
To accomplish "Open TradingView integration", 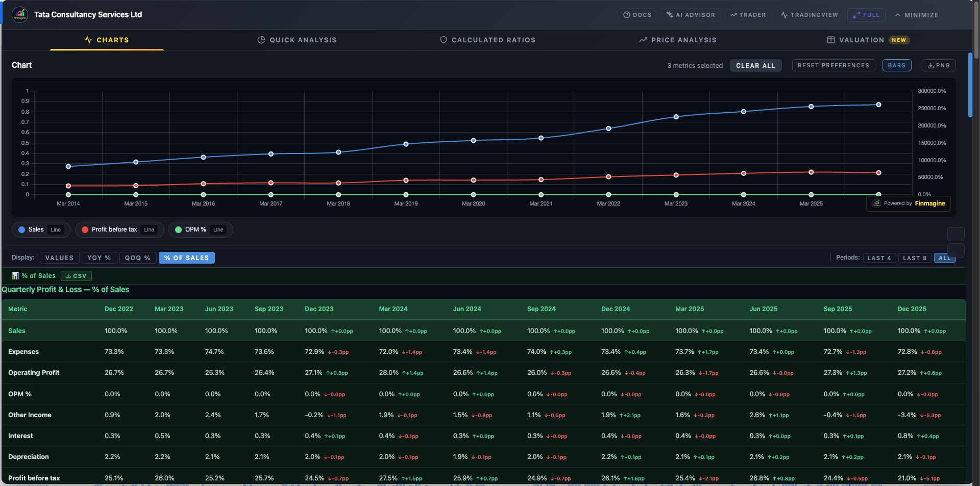I will click(810, 15).
